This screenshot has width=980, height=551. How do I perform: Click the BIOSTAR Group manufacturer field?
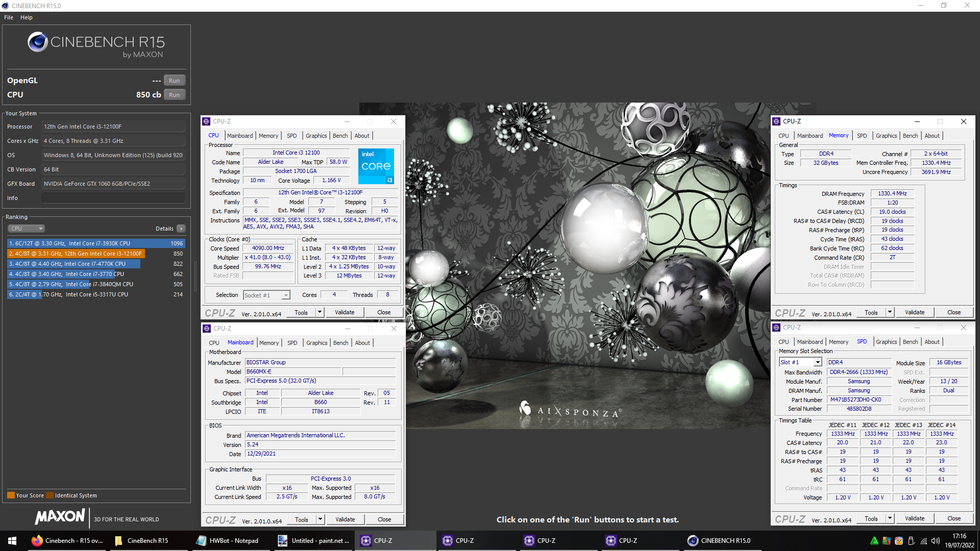(320, 362)
